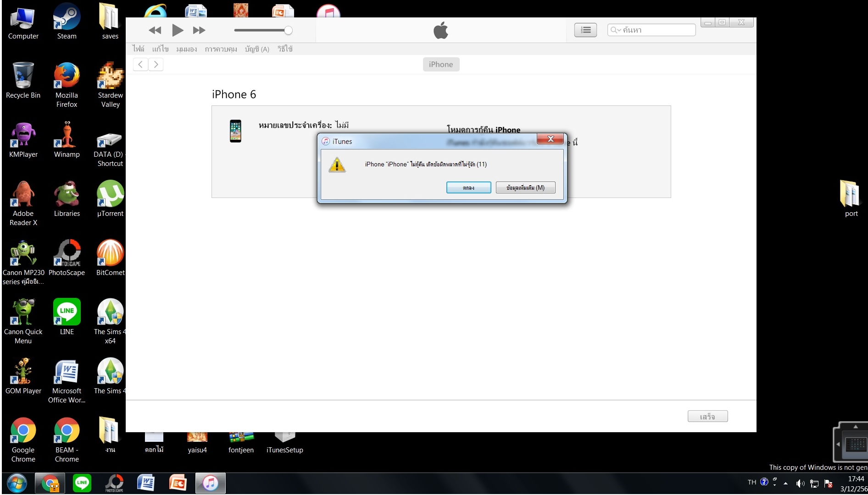Screen dimensions: 868x495
Task: Open The Sims 4 x64 shortcut
Action: point(110,322)
